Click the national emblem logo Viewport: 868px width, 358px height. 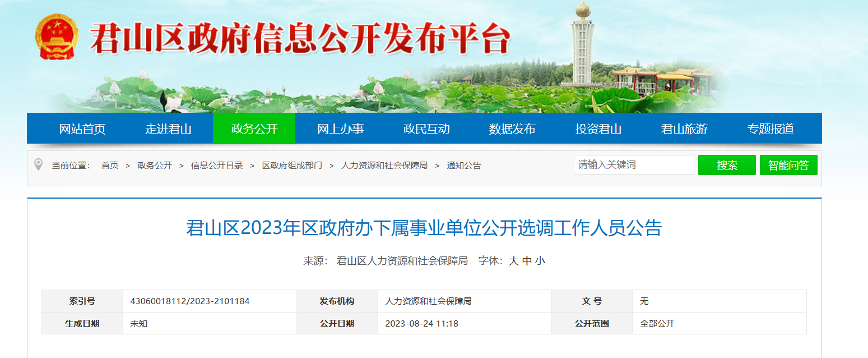(x=56, y=37)
